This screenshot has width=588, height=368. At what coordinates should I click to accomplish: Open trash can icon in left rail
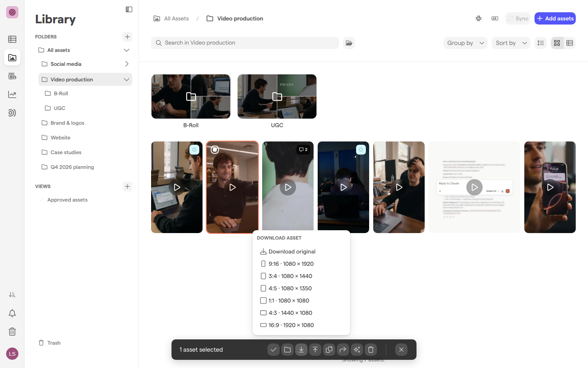tap(12, 332)
